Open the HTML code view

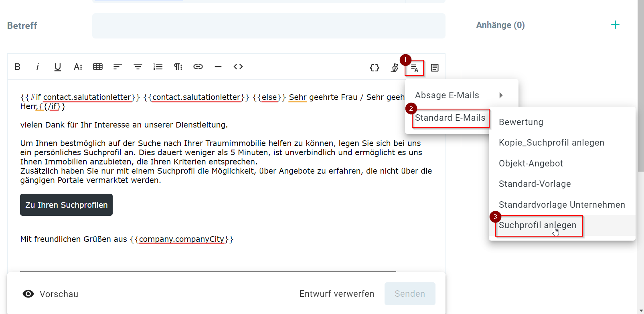coord(238,67)
